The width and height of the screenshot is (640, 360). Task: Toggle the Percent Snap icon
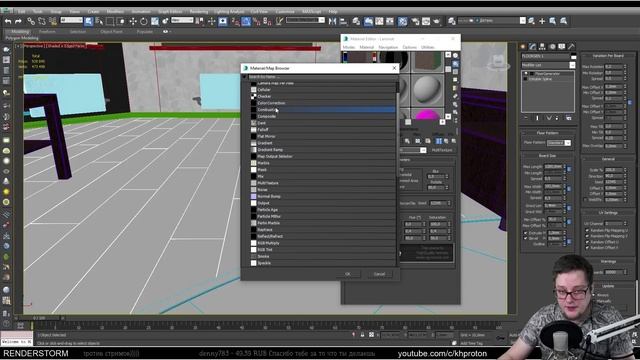257,21
